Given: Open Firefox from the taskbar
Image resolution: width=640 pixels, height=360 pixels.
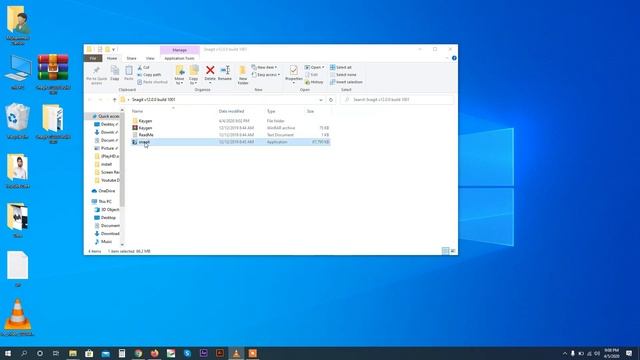Looking at the screenshot, I should point(155,353).
